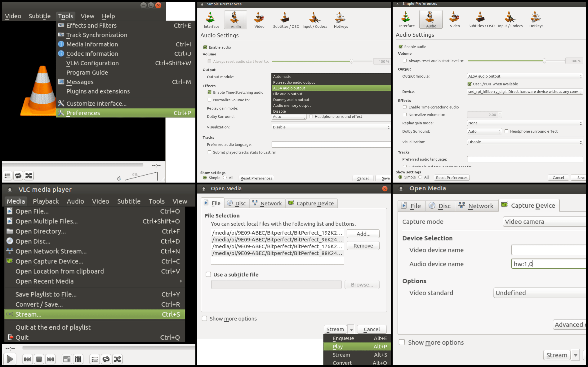Image resolution: width=588 pixels, height=367 pixels.
Task: Open the Stream button's dropdown arrow
Action: pos(351,329)
